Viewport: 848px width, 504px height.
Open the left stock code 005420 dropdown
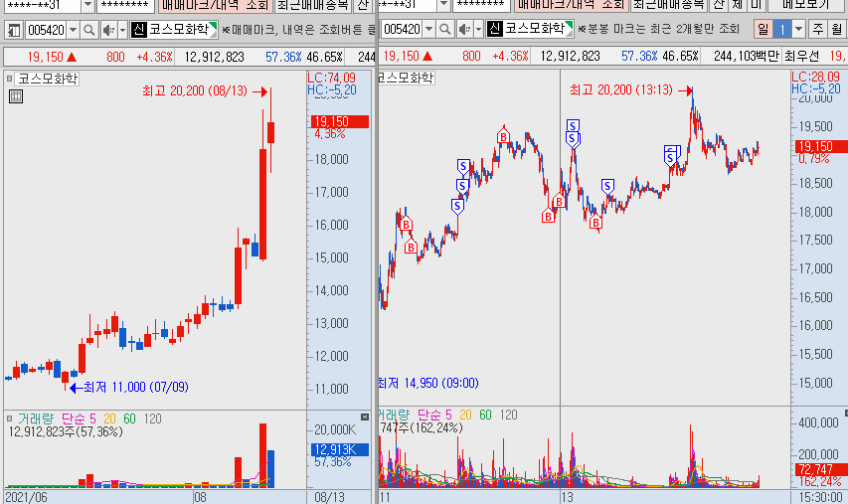click(72, 30)
